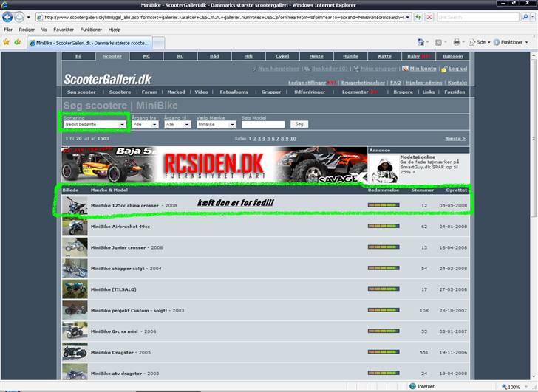This screenshot has height=392, width=538.
Task: Open the search provider dropdown arrow
Action: (533, 17)
